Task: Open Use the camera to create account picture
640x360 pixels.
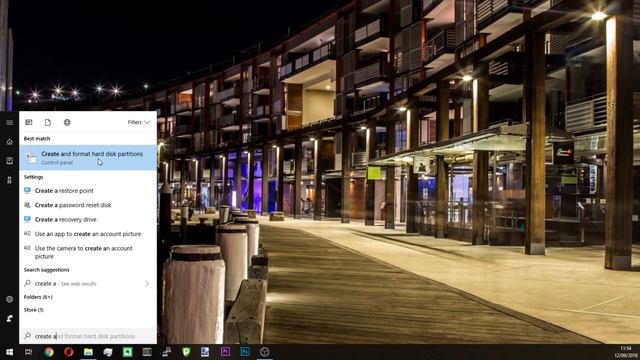Action: pyautogui.click(x=88, y=252)
